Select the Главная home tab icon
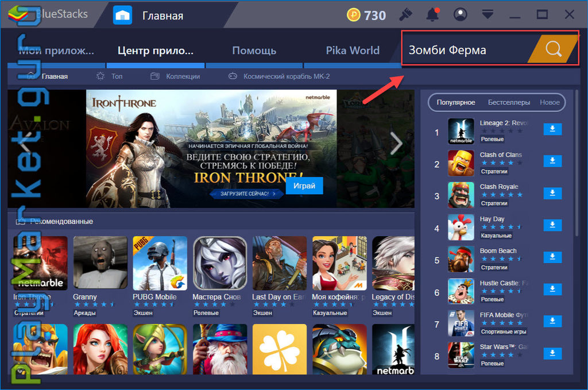Image resolution: width=588 pixels, height=390 pixels. (x=123, y=16)
